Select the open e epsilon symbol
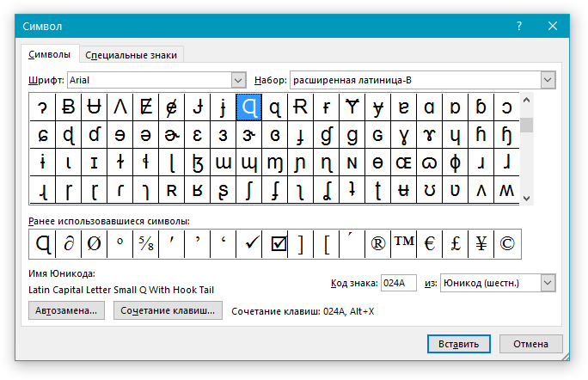Screen dimensions: 588x380 [x=197, y=135]
